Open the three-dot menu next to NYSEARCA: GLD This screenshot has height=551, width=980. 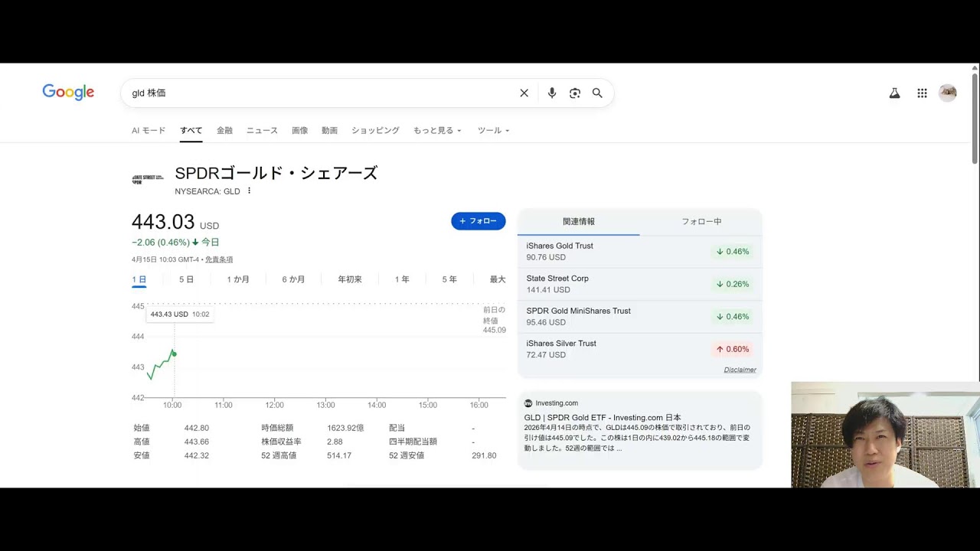coord(249,191)
